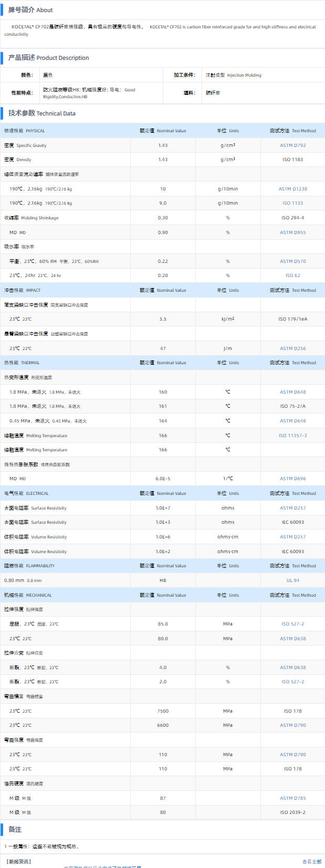This screenshot has height=868, width=325.
Task: Click the 新闻资讯 news section heading
Action: click(18, 862)
